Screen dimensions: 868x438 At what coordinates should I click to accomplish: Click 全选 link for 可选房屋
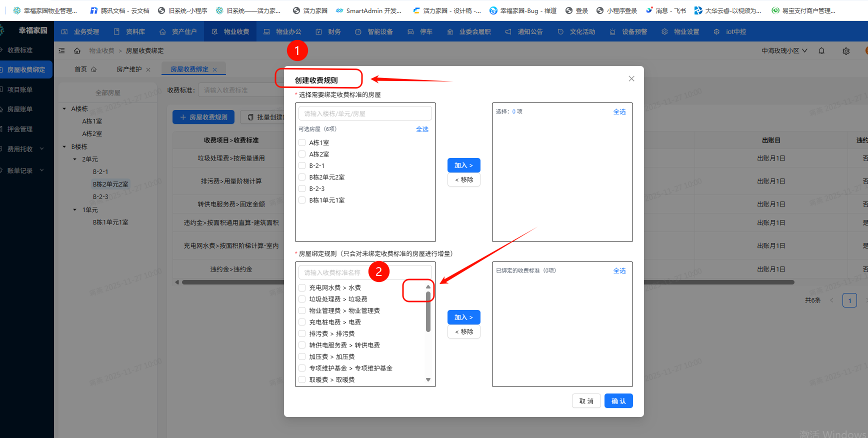pyautogui.click(x=422, y=129)
